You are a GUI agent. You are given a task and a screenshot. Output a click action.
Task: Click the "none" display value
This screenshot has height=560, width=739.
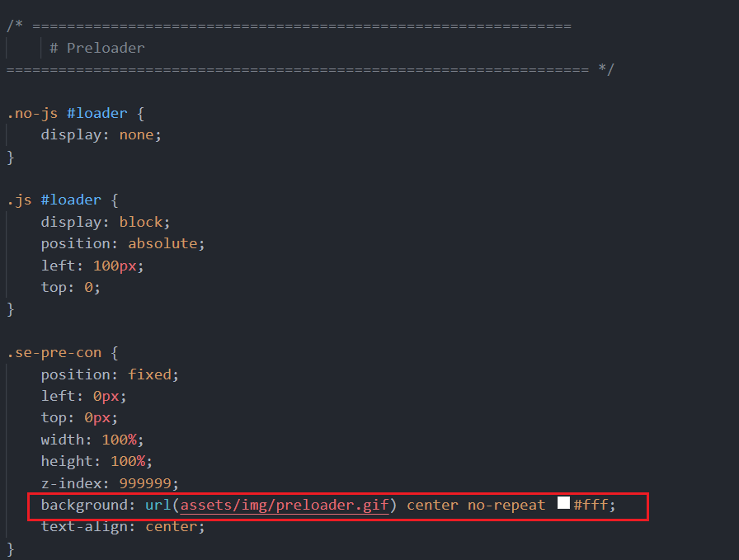tap(136, 134)
